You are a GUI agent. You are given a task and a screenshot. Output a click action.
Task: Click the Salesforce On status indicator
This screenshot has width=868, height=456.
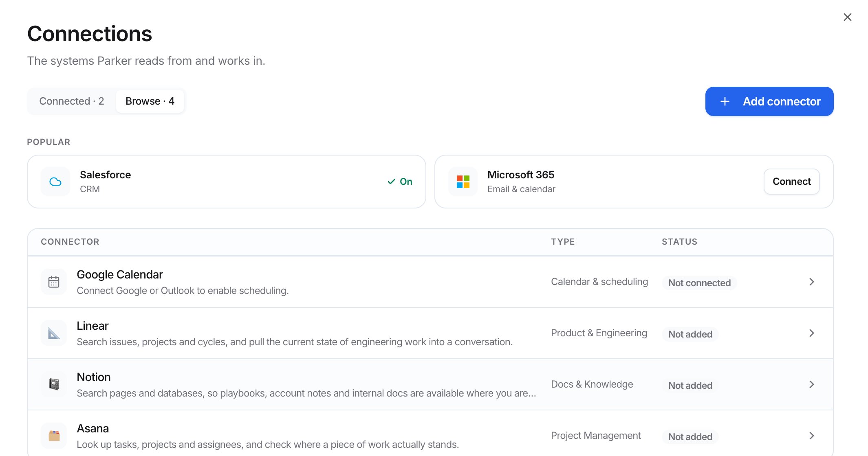(x=400, y=182)
